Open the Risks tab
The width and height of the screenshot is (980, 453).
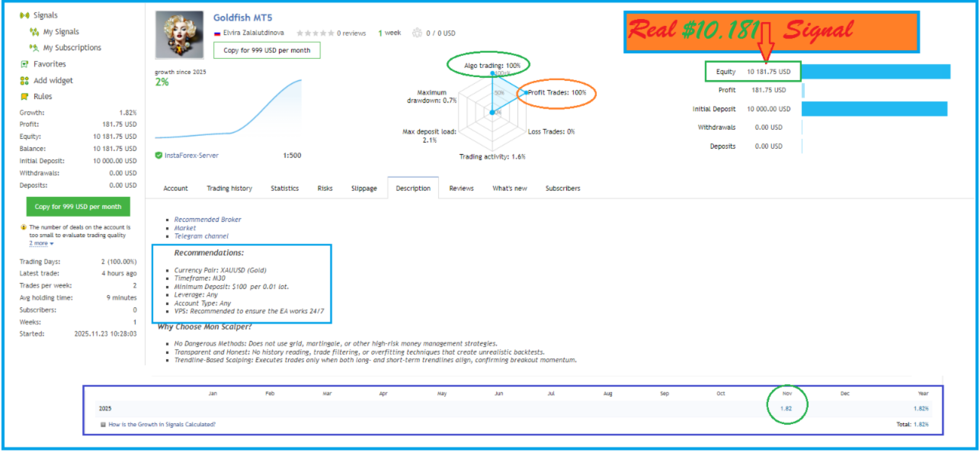325,188
